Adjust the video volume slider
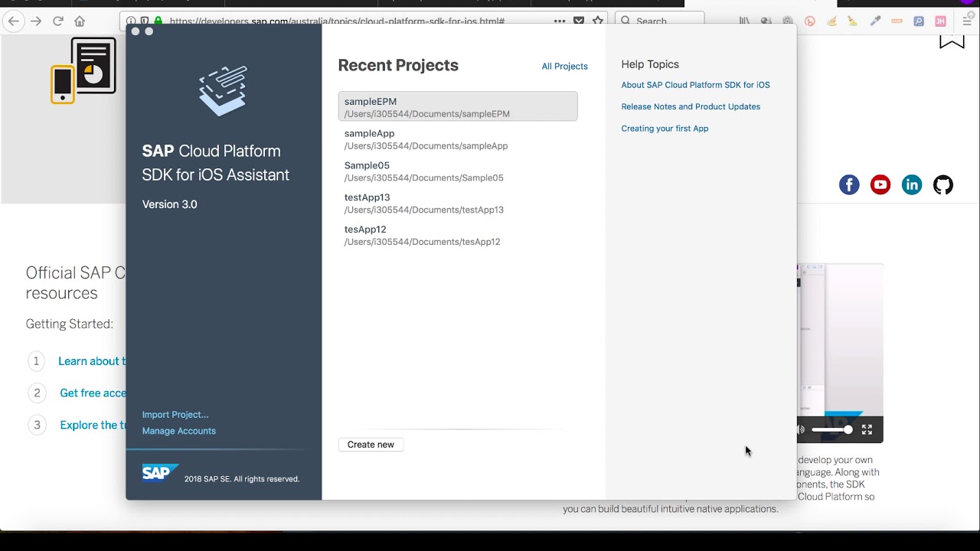 point(832,430)
